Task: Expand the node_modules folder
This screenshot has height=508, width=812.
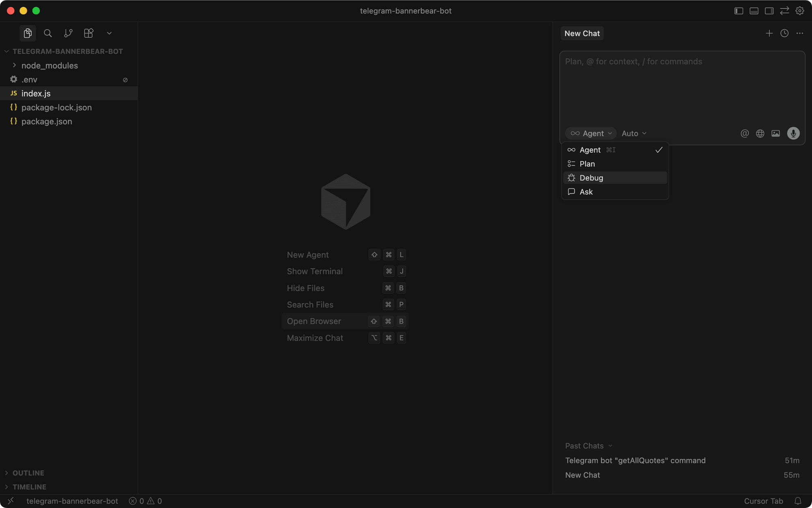Action: coord(50,65)
